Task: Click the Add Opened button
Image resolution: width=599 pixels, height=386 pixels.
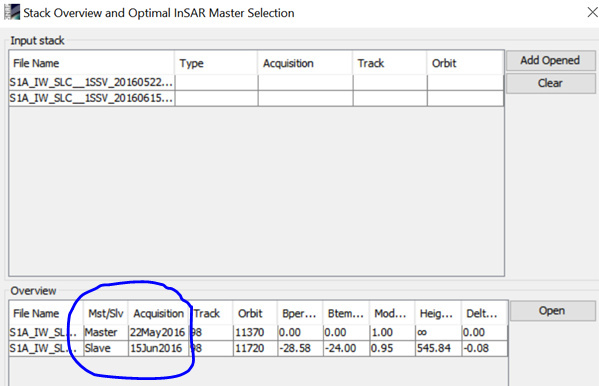Action: pyautogui.click(x=550, y=61)
